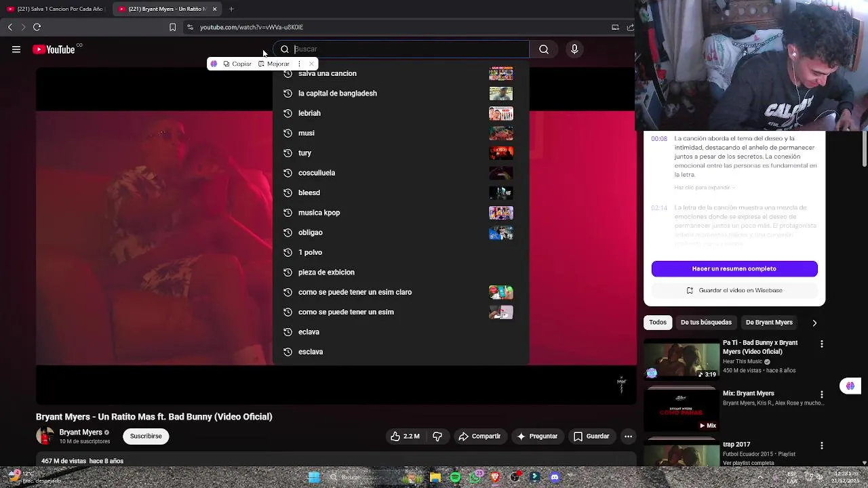Open the Bryant Myers channel name link
The image size is (868, 488).
click(81, 432)
